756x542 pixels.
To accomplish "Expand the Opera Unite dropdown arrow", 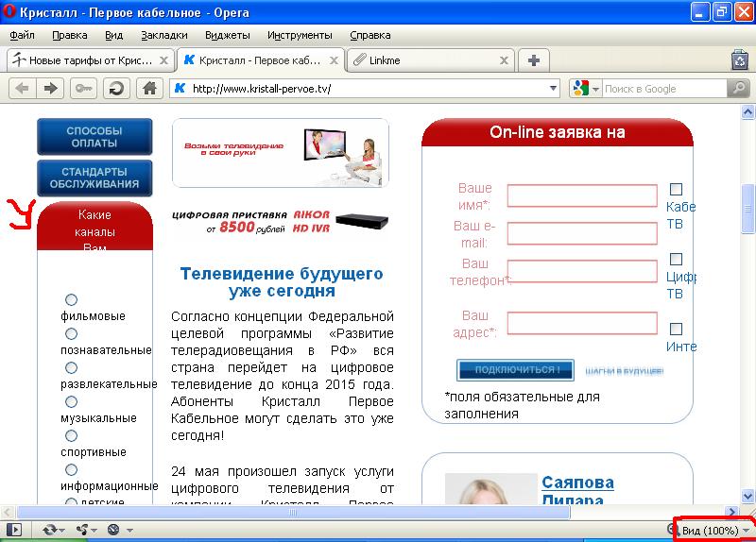I will click(94, 531).
